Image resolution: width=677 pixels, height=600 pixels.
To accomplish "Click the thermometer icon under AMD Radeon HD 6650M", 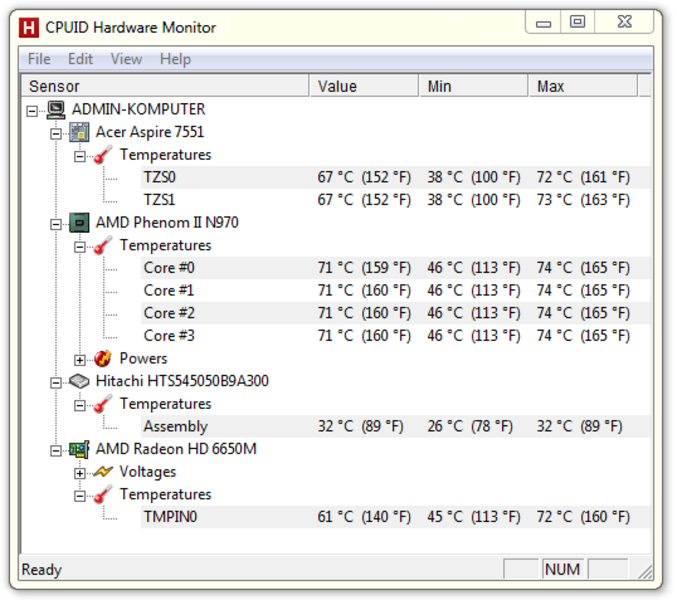I will point(103,495).
